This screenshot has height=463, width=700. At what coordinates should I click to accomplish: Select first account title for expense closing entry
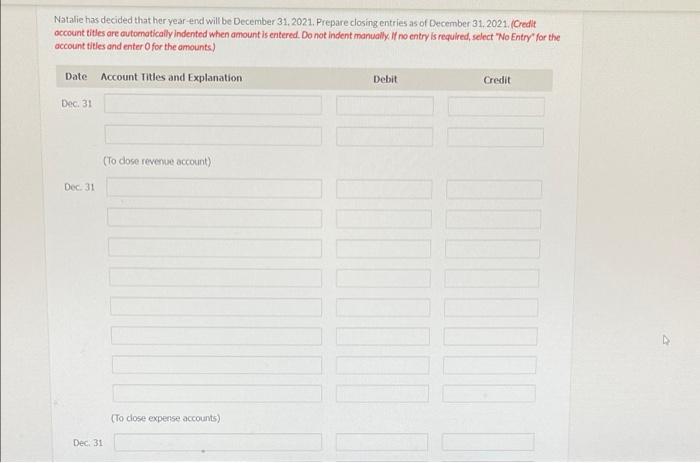pyautogui.click(x=214, y=188)
